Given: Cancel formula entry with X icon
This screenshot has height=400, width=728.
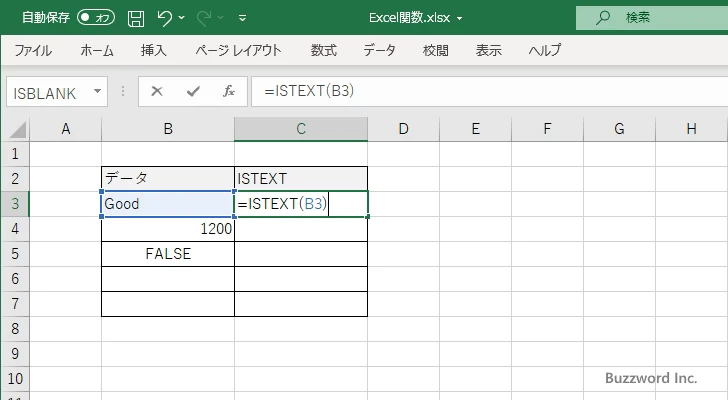Looking at the screenshot, I should pyautogui.click(x=157, y=91).
